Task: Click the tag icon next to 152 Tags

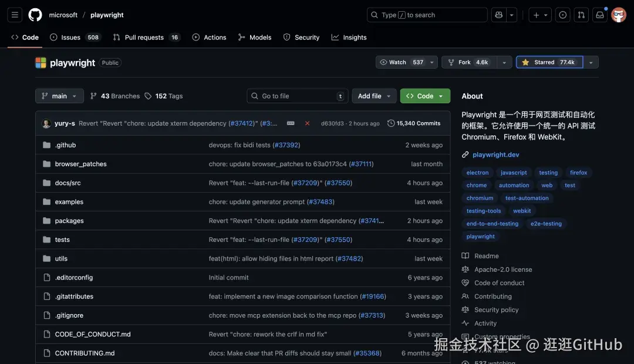Action: (148, 96)
